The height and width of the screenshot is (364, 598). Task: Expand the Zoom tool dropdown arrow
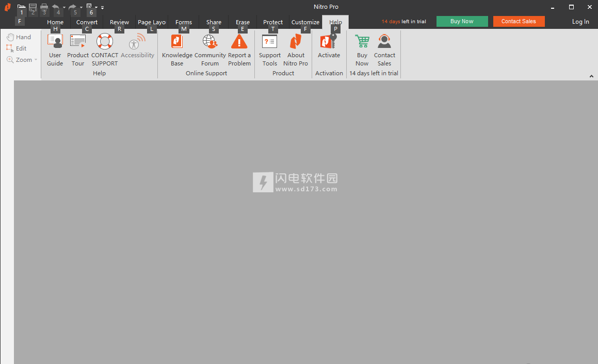point(36,60)
